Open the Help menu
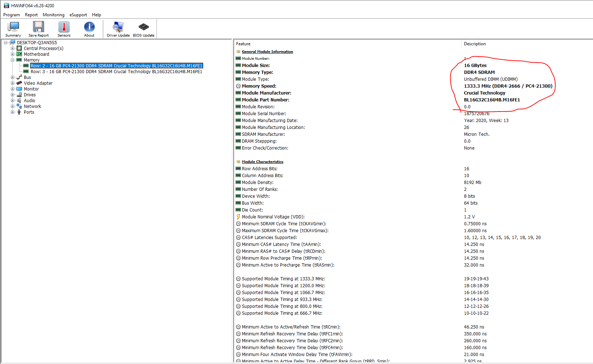Screen dimensions: 593x364 96,15
